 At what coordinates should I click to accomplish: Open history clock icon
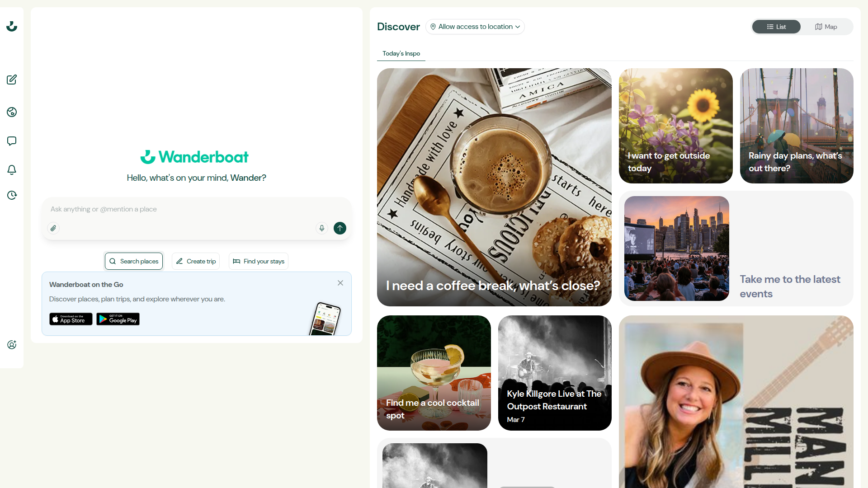click(x=12, y=195)
